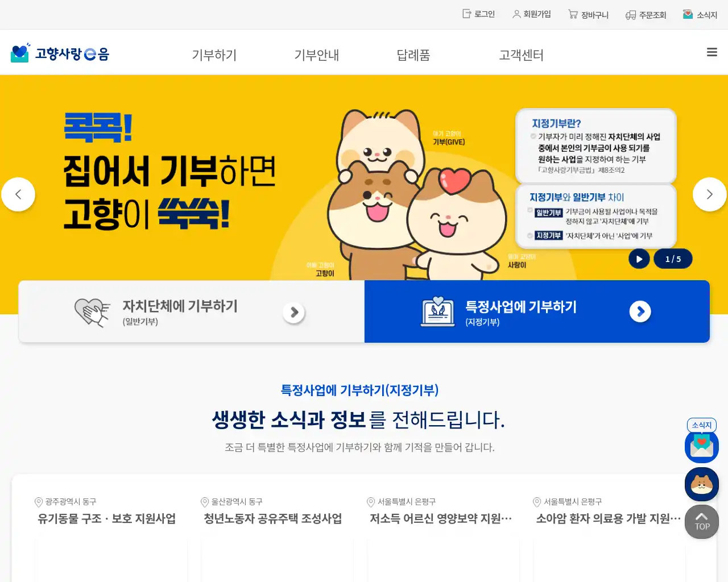The image size is (728, 582).
Task: Click the 회원가입 link
Action: click(x=532, y=14)
